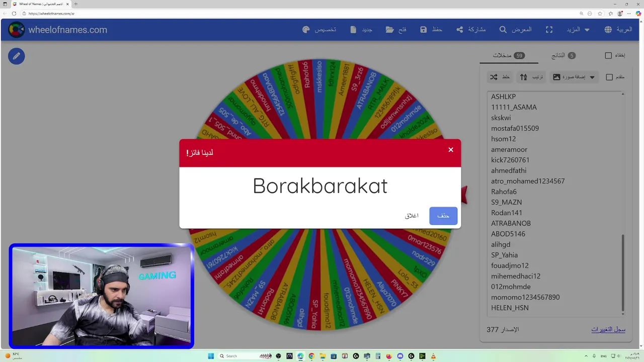Image resolution: width=644 pixels, height=362 pixels.
Task: Click the ASHLKP entry in the list
Action: pos(503,97)
